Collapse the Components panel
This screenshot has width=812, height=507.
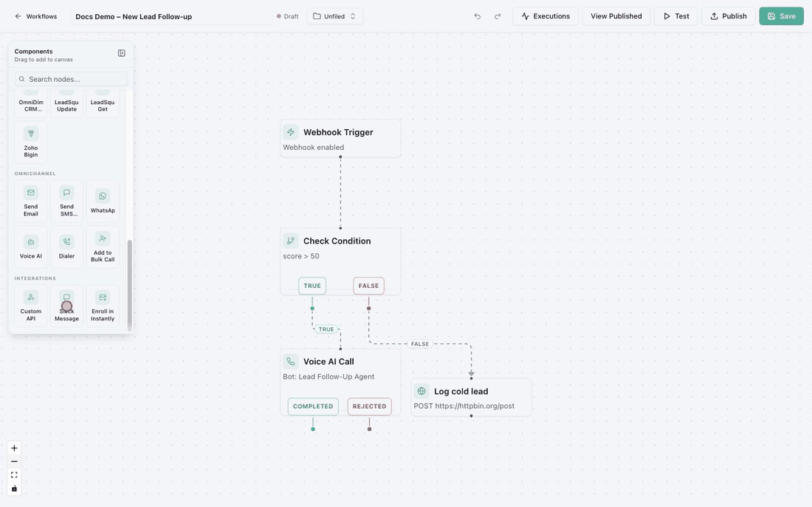point(122,53)
